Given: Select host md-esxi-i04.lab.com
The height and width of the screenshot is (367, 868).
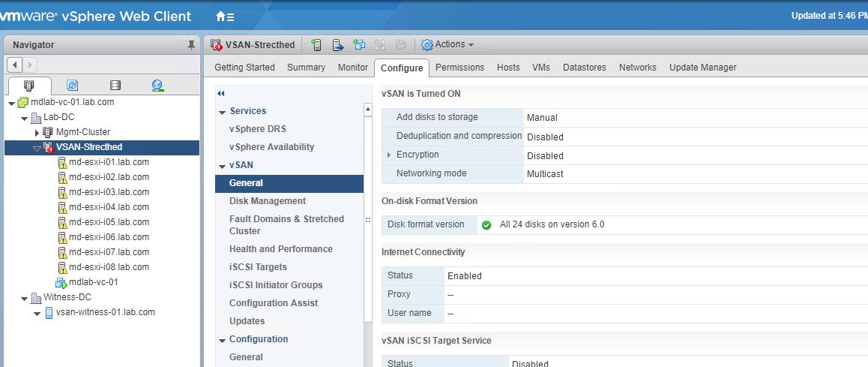Looking at the screenshot, I should pyautogui.click(x=109, y=207).
